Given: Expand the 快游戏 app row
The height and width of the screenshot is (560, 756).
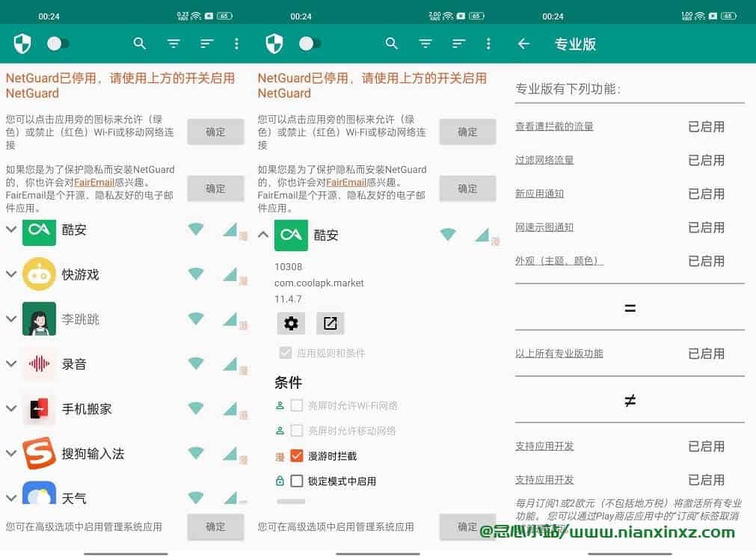Looking at the screenshot, I should point(11,274).
